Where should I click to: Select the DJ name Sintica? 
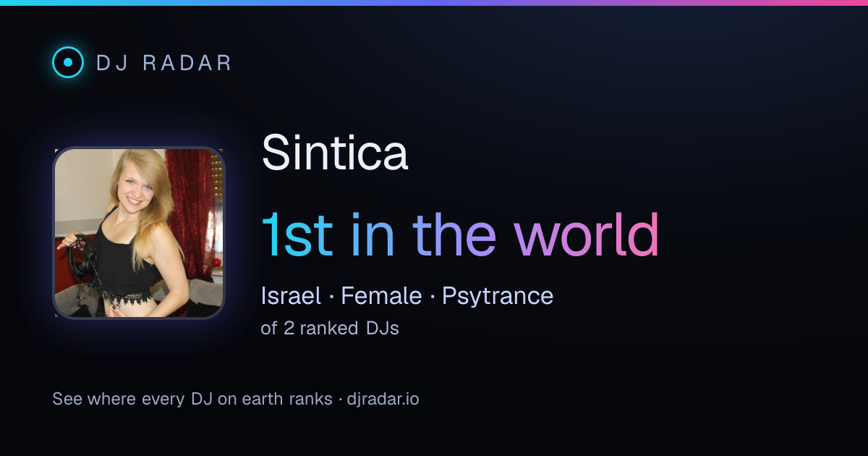[334, 152]
